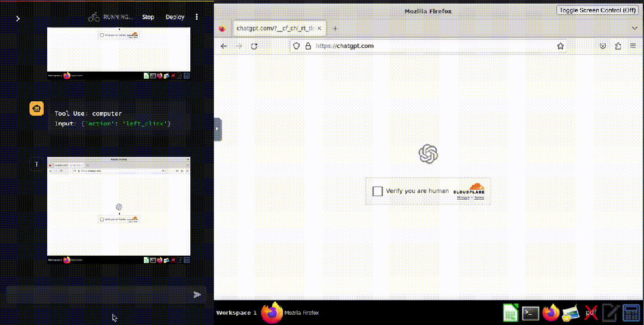The width and height of the screenshot is (644, 325).
Task: Open the three-dot menu beside Deploy
Action: [197, 17]
